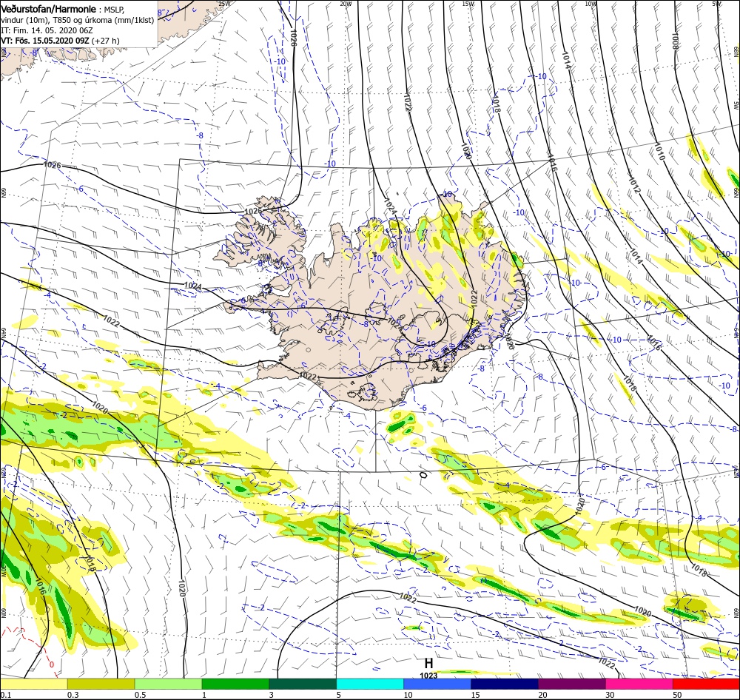Click the '1012' isobar label
The height and width of the screenshot is (700, 740).
point(634,184)
